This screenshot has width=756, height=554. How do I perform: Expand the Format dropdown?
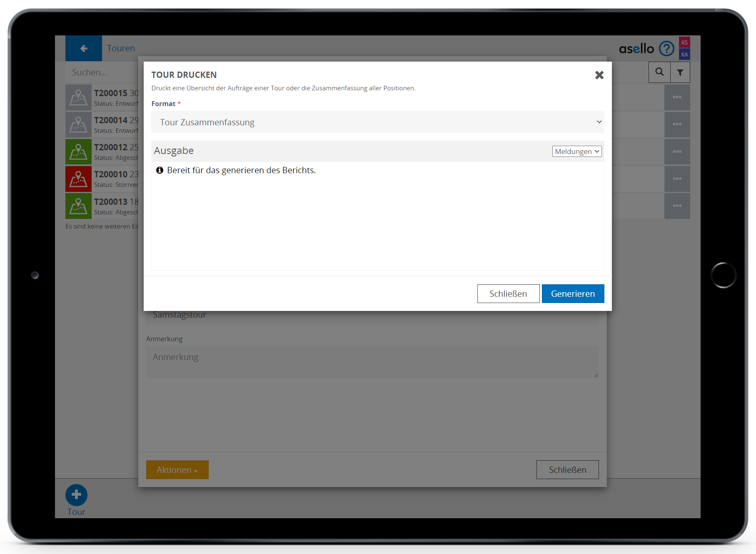377,122
